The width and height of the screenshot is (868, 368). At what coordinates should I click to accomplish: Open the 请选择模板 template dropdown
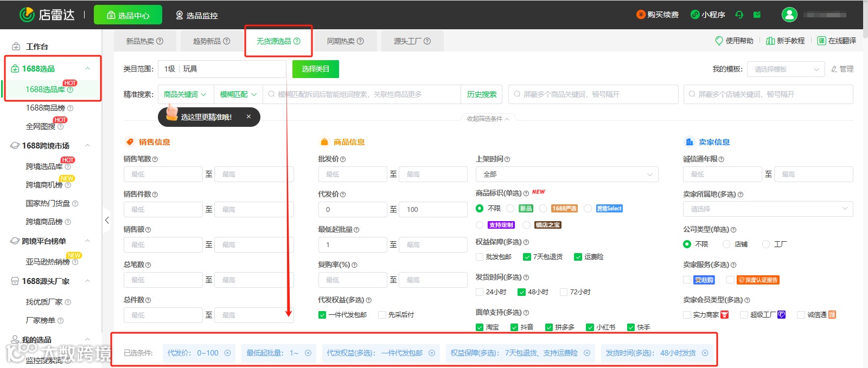[786, 69]
